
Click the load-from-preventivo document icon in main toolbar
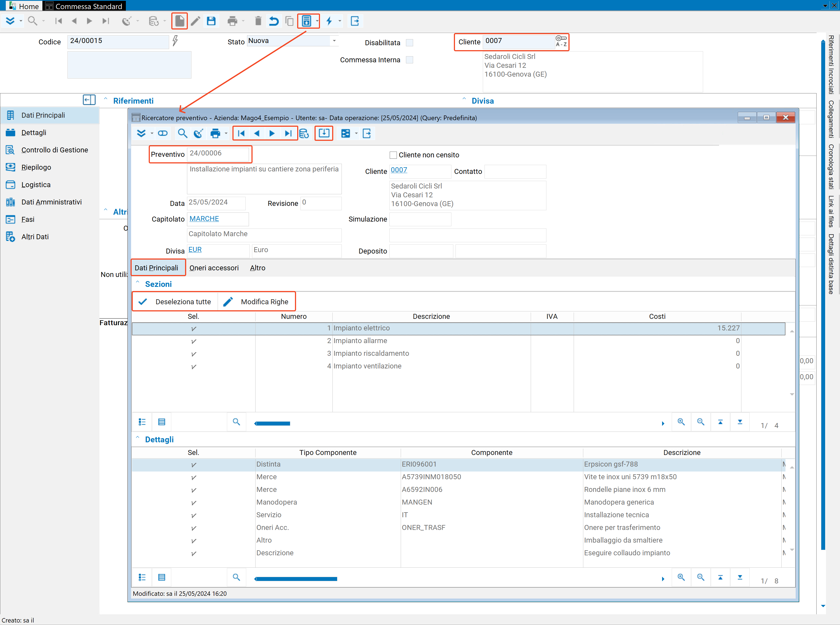pyautogui.click(x=307, y=21)
